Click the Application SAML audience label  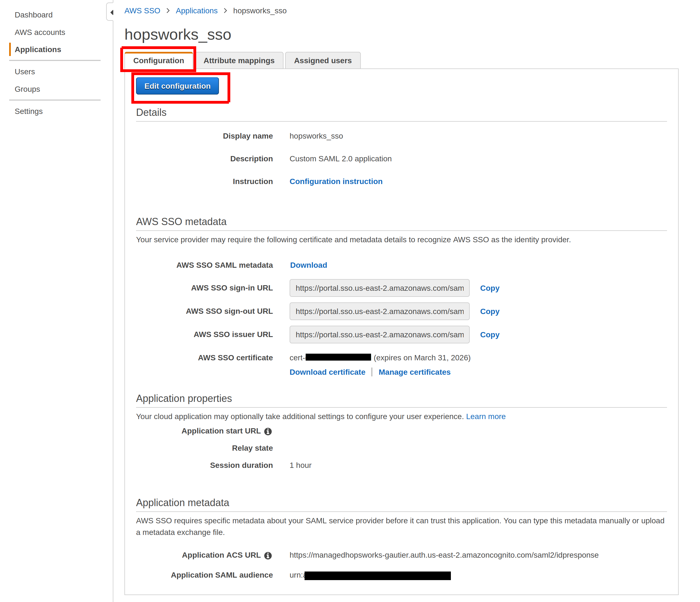tap(222, 575)
